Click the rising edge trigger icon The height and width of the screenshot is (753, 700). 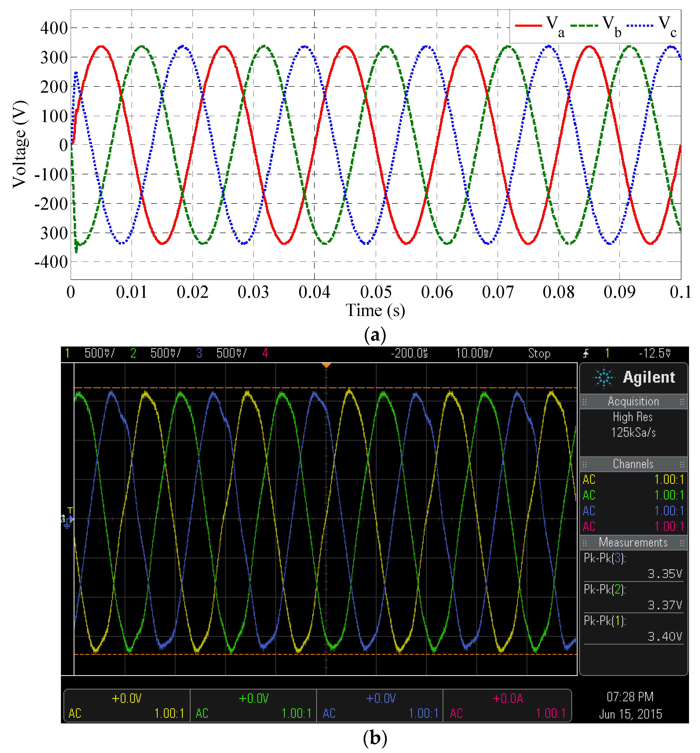point(586,354)
